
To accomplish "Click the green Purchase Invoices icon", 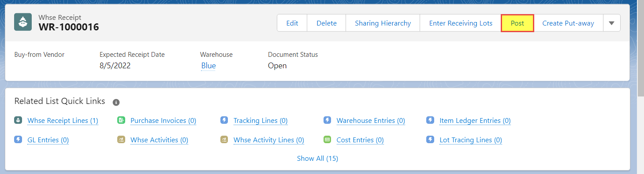I will tap(121, 120).
